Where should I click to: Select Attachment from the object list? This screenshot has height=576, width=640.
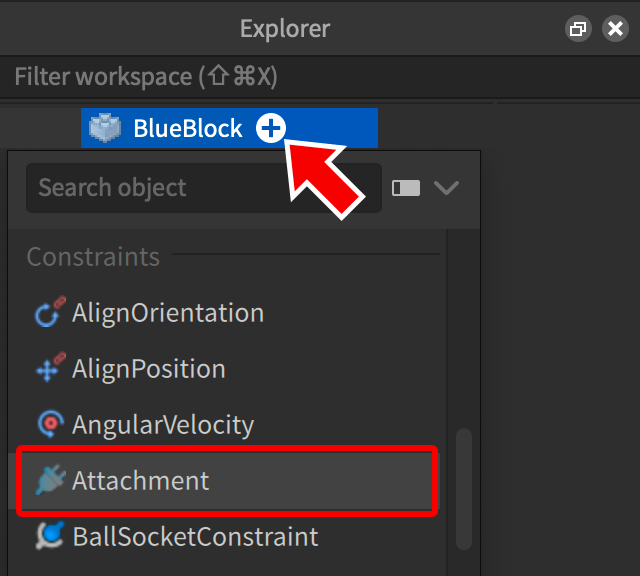[141, 480]
